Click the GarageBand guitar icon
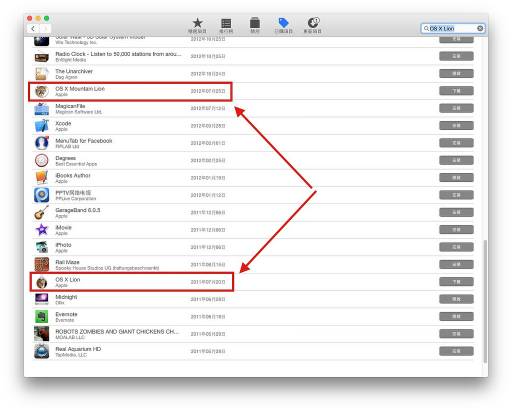This screenshot has height=411, width=512. pyautogui.click(x=42, y=213)
